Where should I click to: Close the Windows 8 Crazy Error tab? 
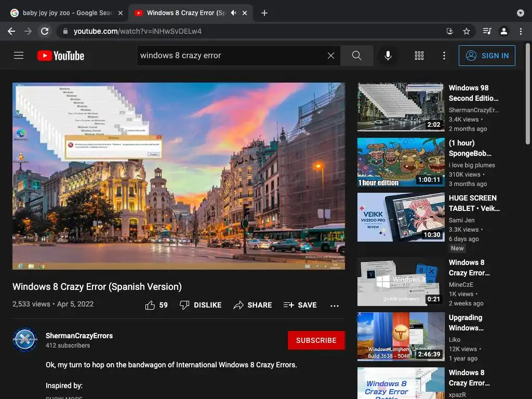[x=245, y=13]
